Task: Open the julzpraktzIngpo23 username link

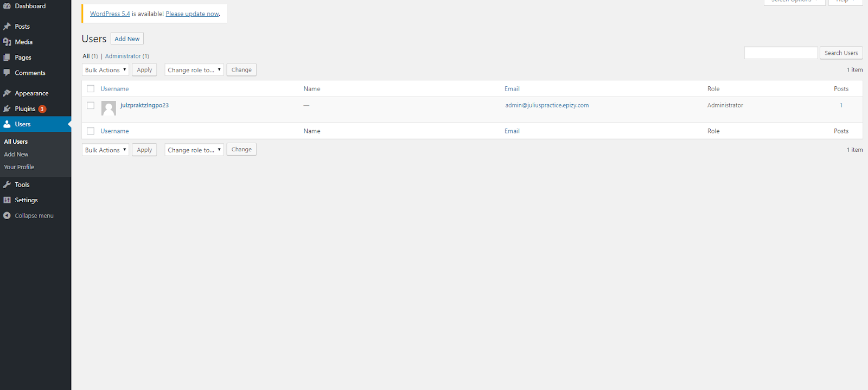Action: pyautogui.click(x=144, y=105)
